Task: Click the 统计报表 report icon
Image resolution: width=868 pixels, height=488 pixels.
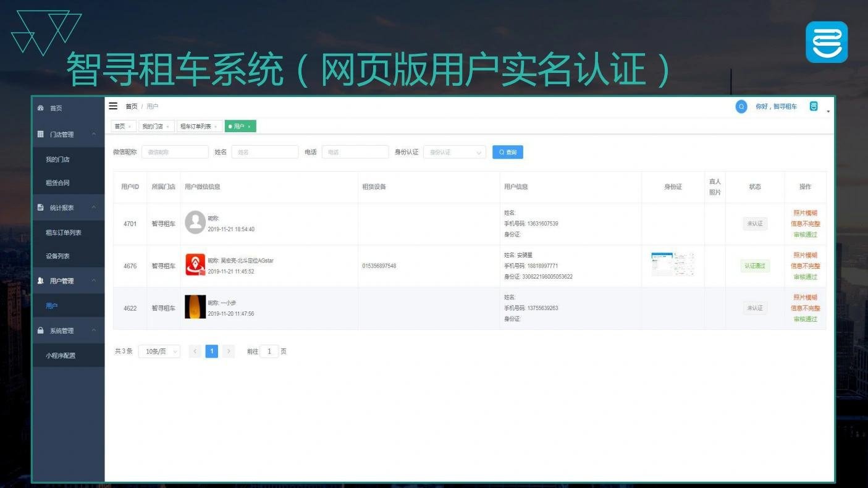Action: tap(41, 208)
